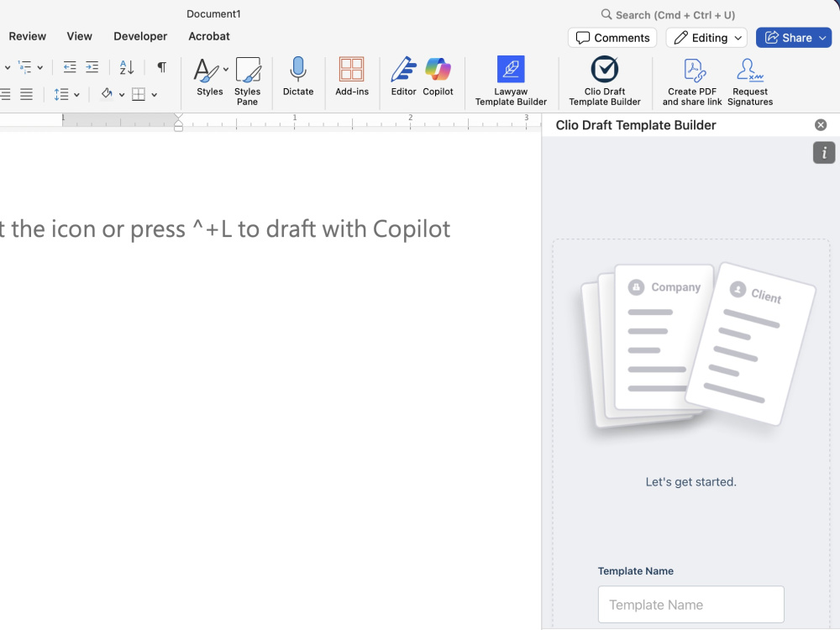Decrease paragraph indent
The width and height of the screenshot is (840, 630).
click(70, 67)
